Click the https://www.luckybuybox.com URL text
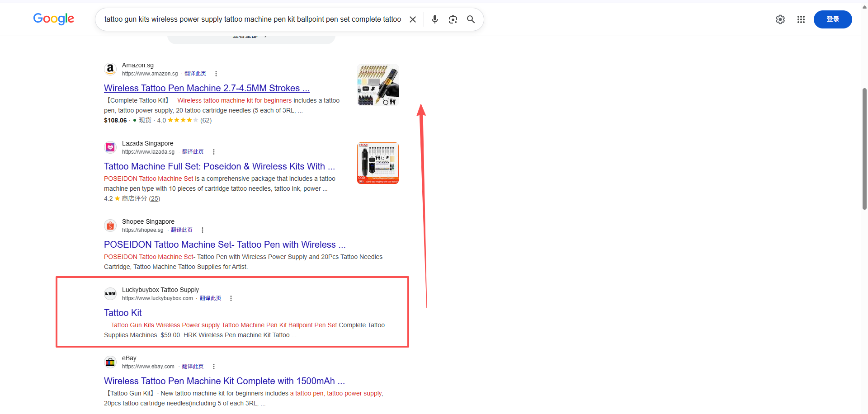Screen dimensions: 868x414 point(157,298)
